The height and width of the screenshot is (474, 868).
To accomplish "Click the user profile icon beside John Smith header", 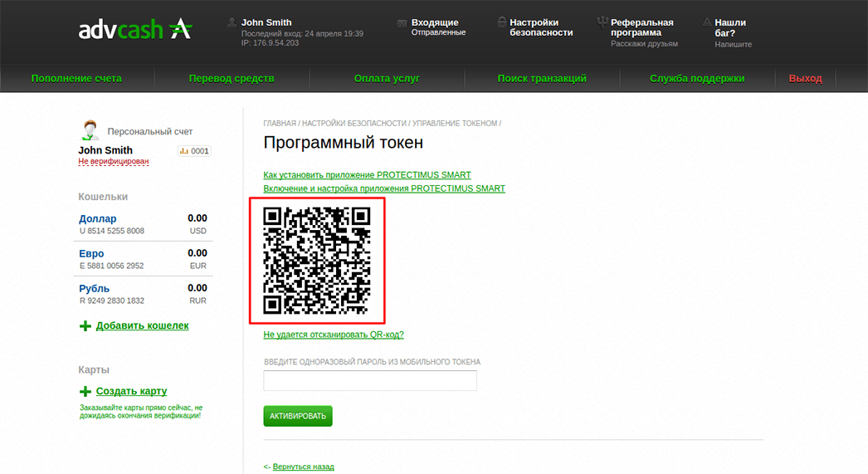I will pos(232,22).
